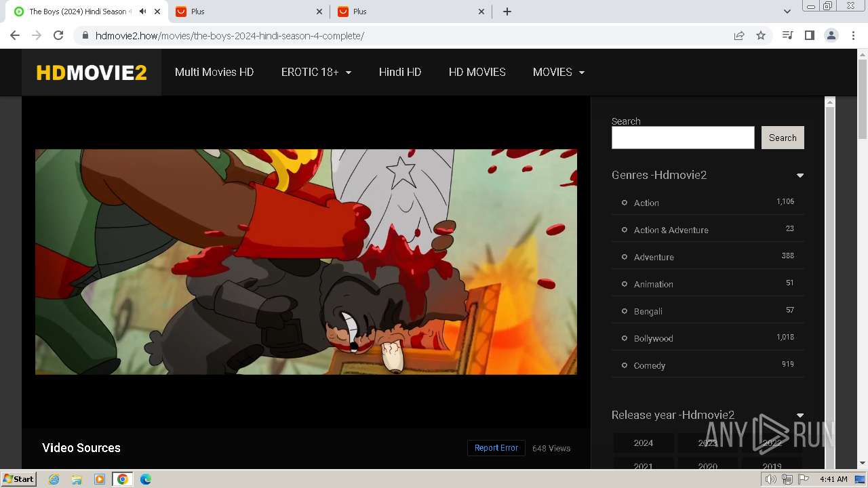The image size is (868, 488).
Task: Expand the MOVIES dropdown menu
Action: coord(559,72)
